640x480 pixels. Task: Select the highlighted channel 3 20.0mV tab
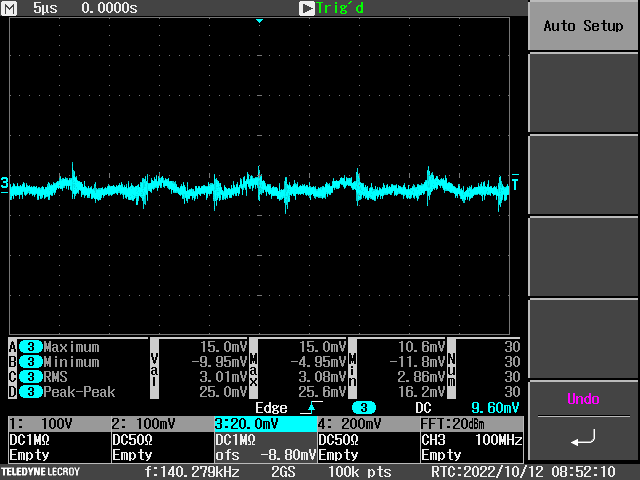pyautogui.click(x=264, y=424)
